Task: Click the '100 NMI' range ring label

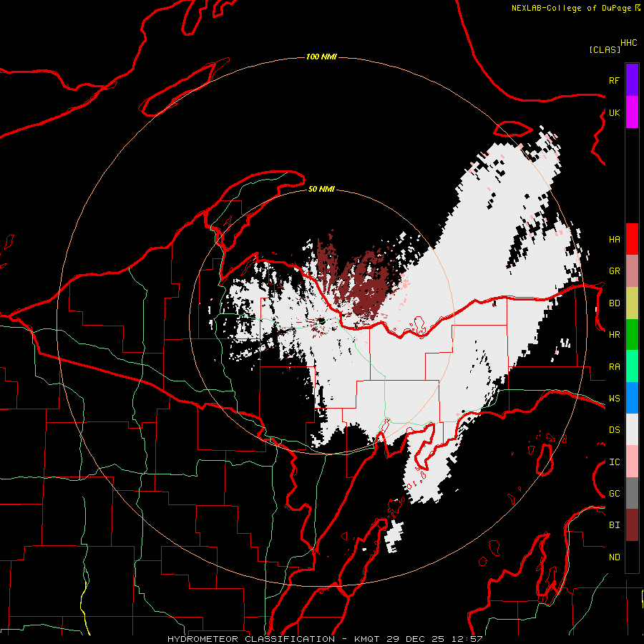Action: 321,57
